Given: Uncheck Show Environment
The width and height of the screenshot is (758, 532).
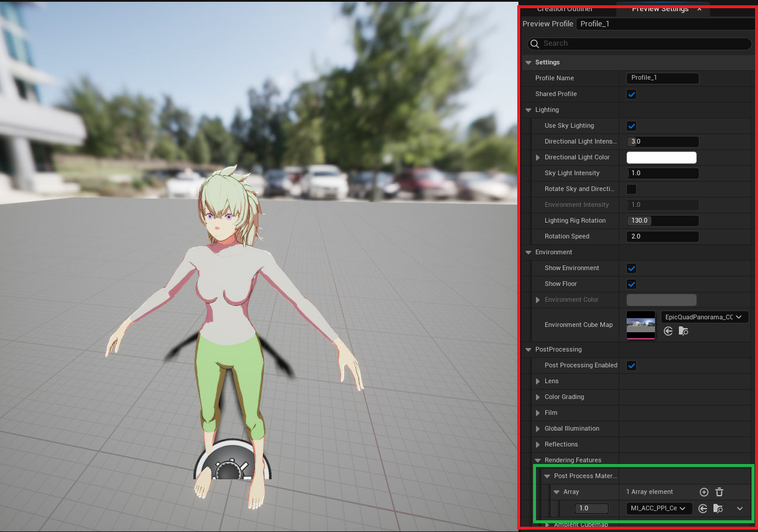Looking at the screenshot, I should point(631,268).
